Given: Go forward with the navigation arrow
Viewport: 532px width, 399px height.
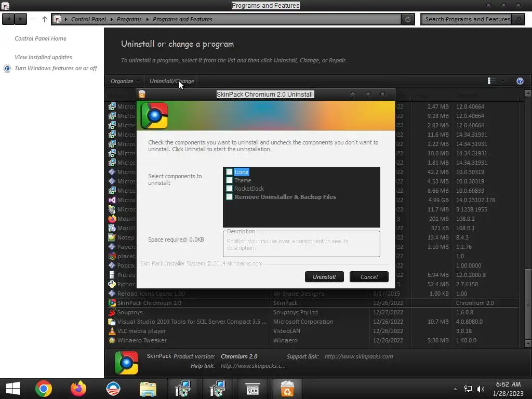Looking at the screenshot, I should tap(21, 19).
